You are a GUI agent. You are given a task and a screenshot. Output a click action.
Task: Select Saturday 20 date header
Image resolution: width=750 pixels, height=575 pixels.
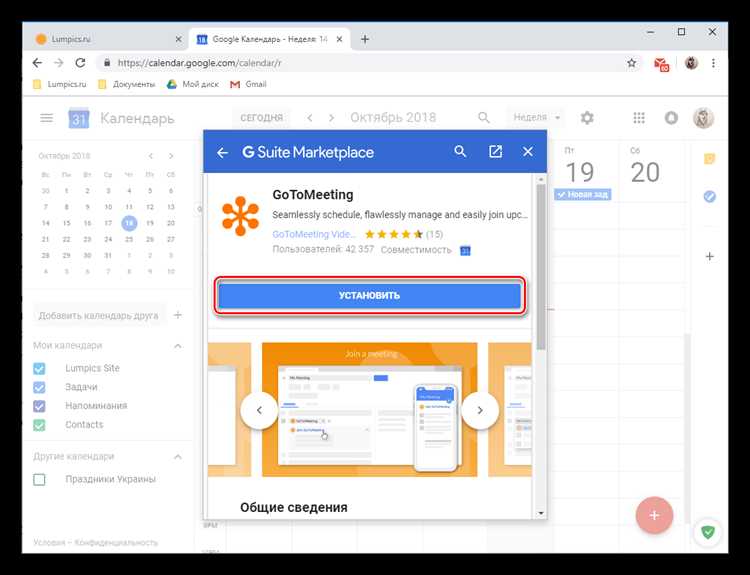[x=645, y=172]
